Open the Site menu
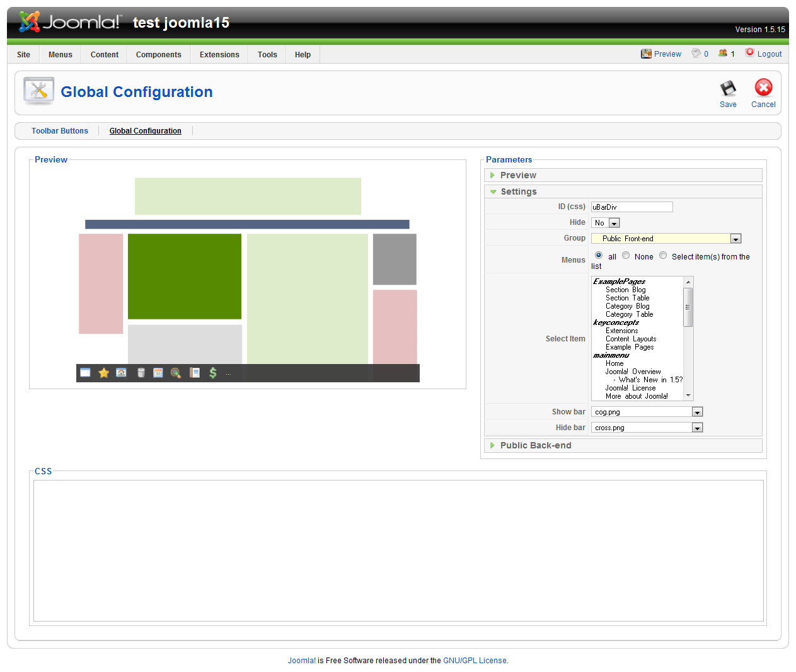The image size is (796, 672). (23, 55)
